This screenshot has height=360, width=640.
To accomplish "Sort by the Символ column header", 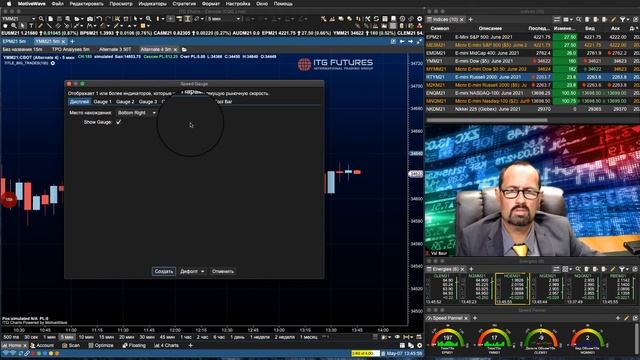I will coord(440,28).
